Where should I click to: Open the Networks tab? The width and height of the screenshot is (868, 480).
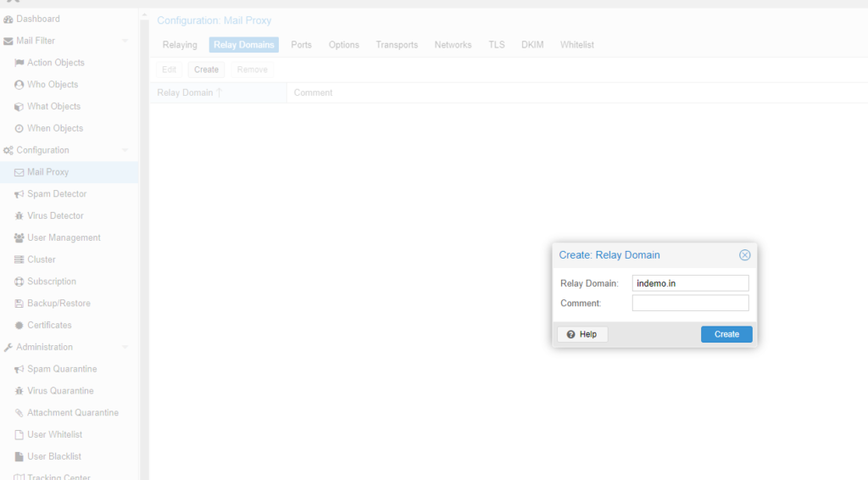click(x=453, y=45)
